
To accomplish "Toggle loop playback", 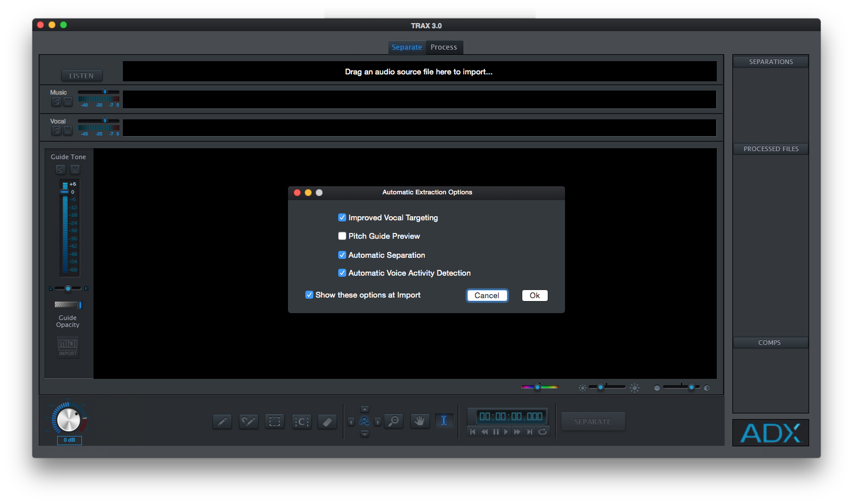I will 543,431.
